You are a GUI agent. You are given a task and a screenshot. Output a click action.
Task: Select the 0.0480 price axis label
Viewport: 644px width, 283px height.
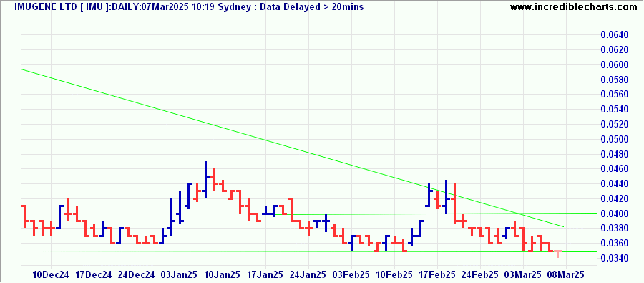click(x=615, y=154)
